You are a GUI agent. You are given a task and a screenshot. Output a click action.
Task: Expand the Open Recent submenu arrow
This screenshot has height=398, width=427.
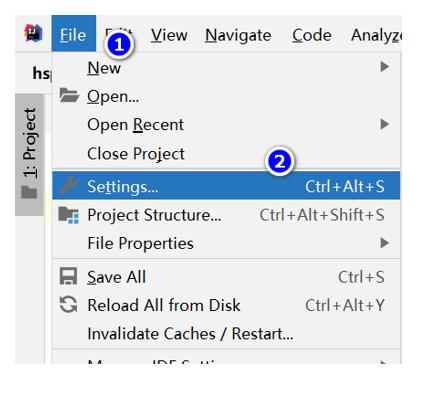384,124
